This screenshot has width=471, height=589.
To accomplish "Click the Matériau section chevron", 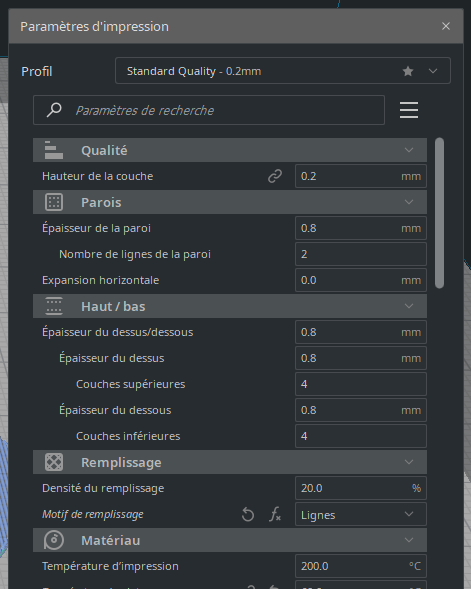I will point(409,540).
